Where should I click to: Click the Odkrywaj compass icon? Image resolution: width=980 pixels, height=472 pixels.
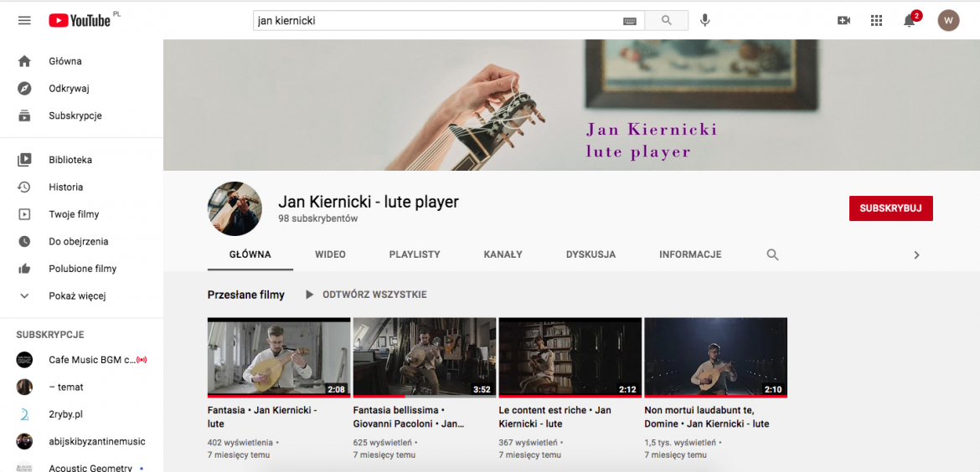(24, 88)
